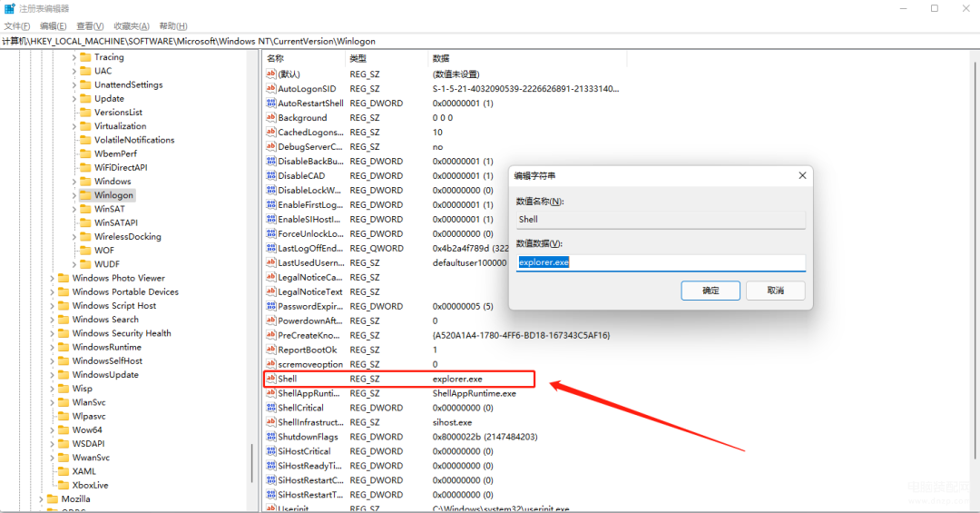The width and height of the screenshot is (980, 513).
Task: Expand the Winlogon tree node
Action: (73, 195)
